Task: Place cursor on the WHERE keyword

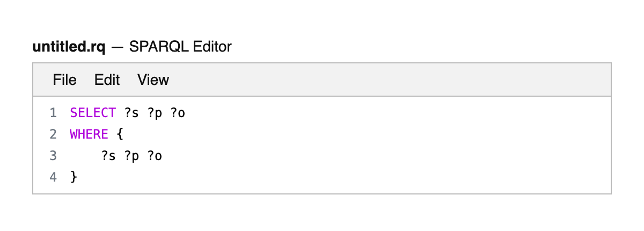Action: pyautogui.click(x=89, y=134)
